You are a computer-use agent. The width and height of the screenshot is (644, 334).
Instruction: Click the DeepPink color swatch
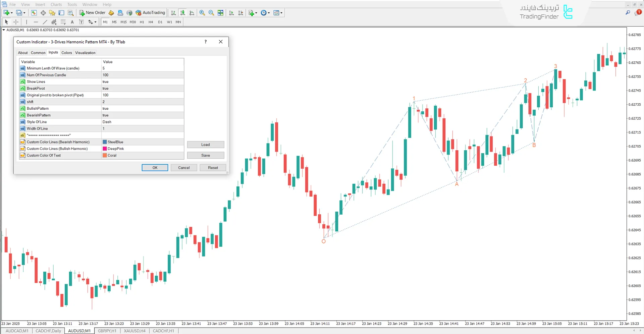pyautogui.click(x=105, y=149)
